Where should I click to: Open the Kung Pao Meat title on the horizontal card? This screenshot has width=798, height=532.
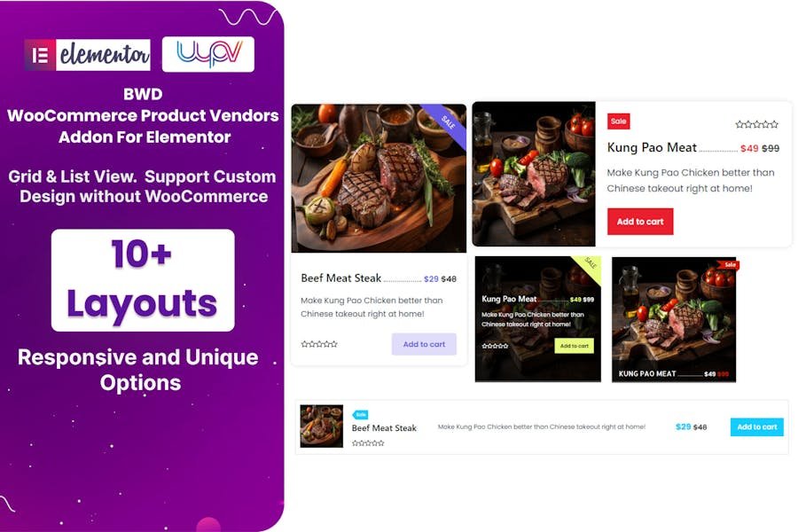pyautogui.click(x=652, y=148)
